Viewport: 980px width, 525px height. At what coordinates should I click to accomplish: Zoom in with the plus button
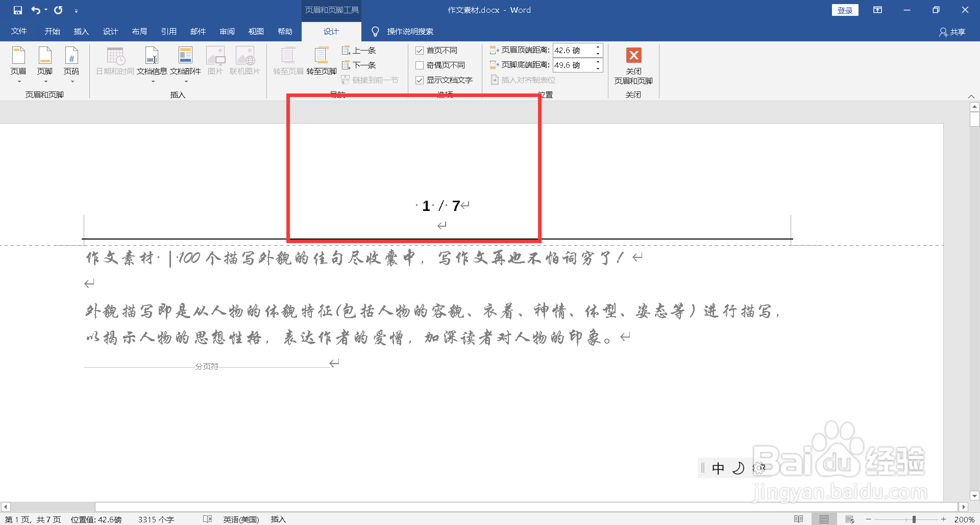(x=944, y=519)
